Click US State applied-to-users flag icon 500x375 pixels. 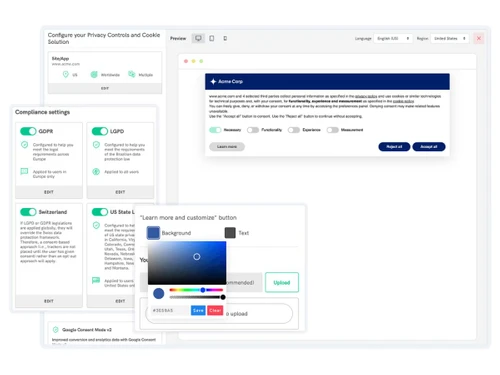click(96, 280)
